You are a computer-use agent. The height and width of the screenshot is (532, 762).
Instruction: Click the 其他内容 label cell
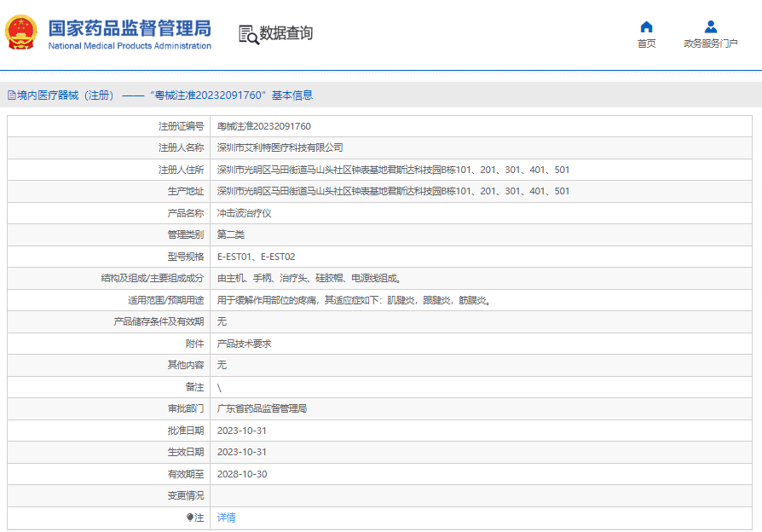coord(108,365)
